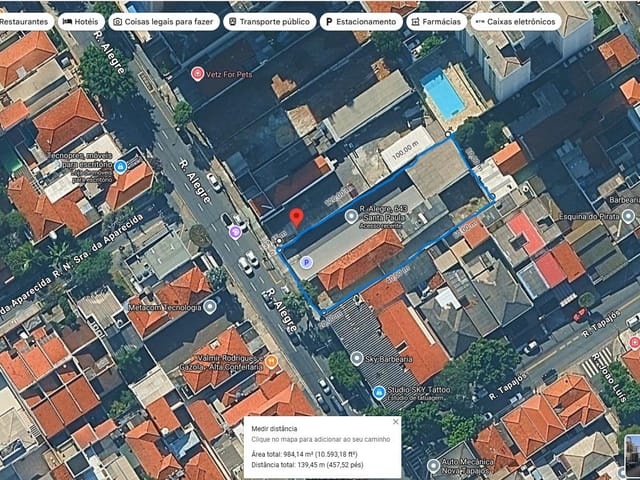Select the Hotéis category chip

(81, 22)
